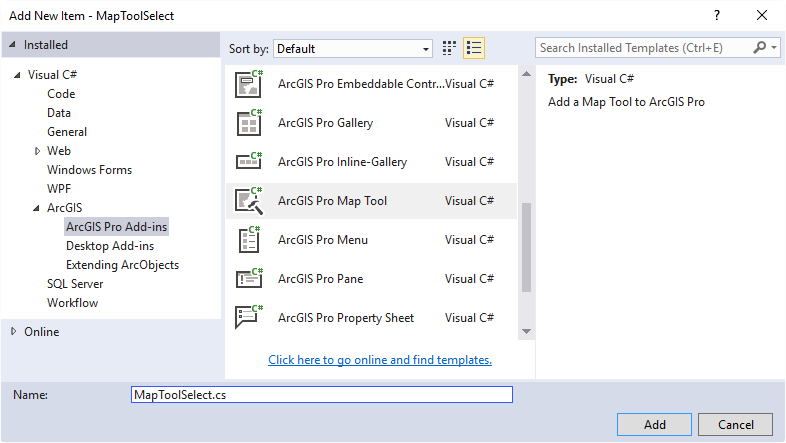Image resolution: width=786 pixels, height=443 pixels.
Task: Select the ArcGIS Pro Inline-Gallery template name
Action: coord(342,162)
